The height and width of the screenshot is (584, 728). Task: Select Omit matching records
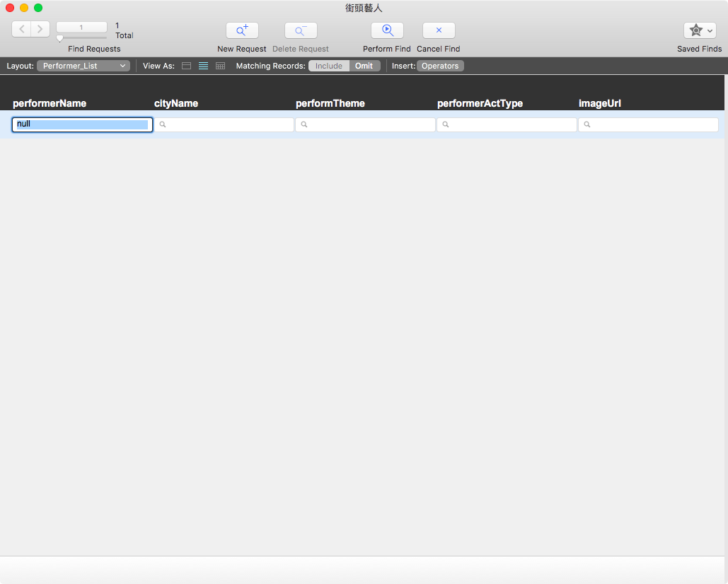364,66
